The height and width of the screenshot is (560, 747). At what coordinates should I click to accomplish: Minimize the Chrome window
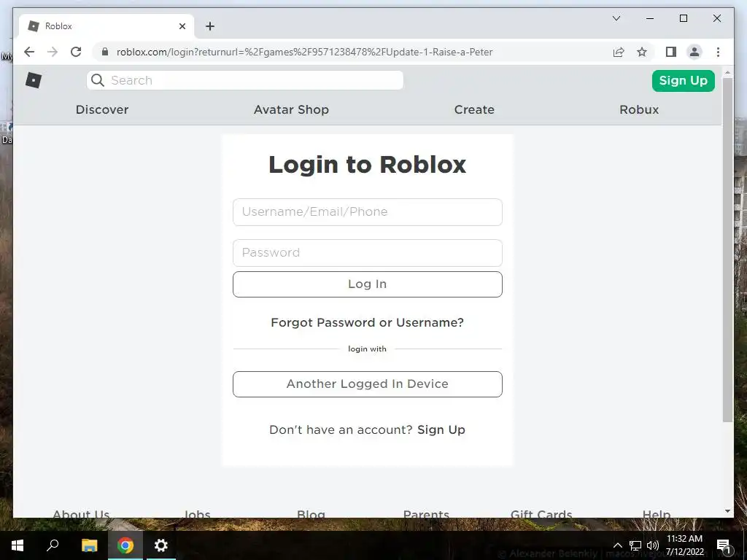(x=650, y=18)
